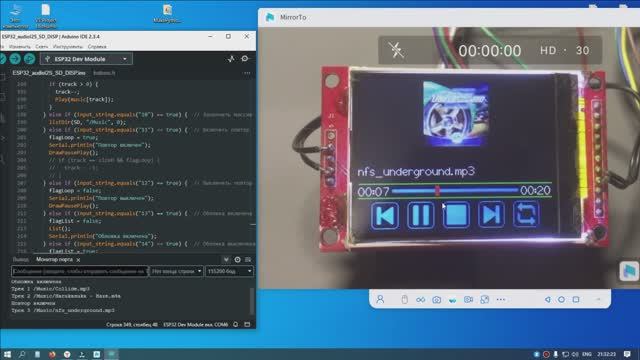Click the ENG language indicator in tray

tap(587, 354)
